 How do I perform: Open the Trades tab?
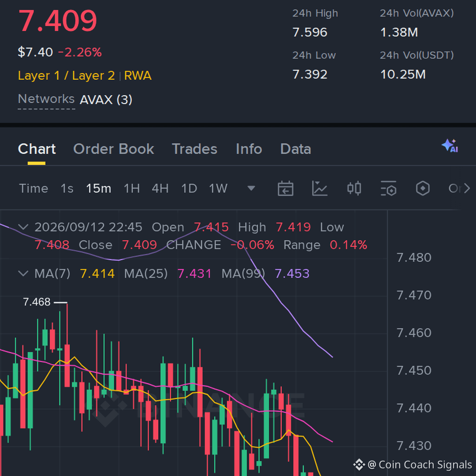pos(195,149)
